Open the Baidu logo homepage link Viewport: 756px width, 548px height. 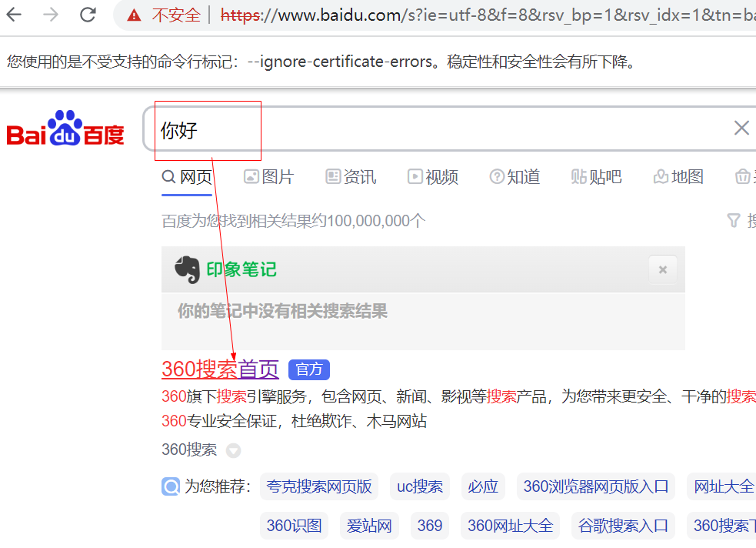tap(65, 129)
